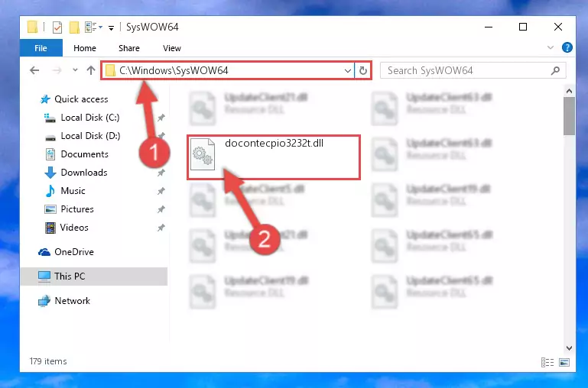Click the Properties checkmark icon in title bar
588x388 pixels.
[x=57, y=27]
